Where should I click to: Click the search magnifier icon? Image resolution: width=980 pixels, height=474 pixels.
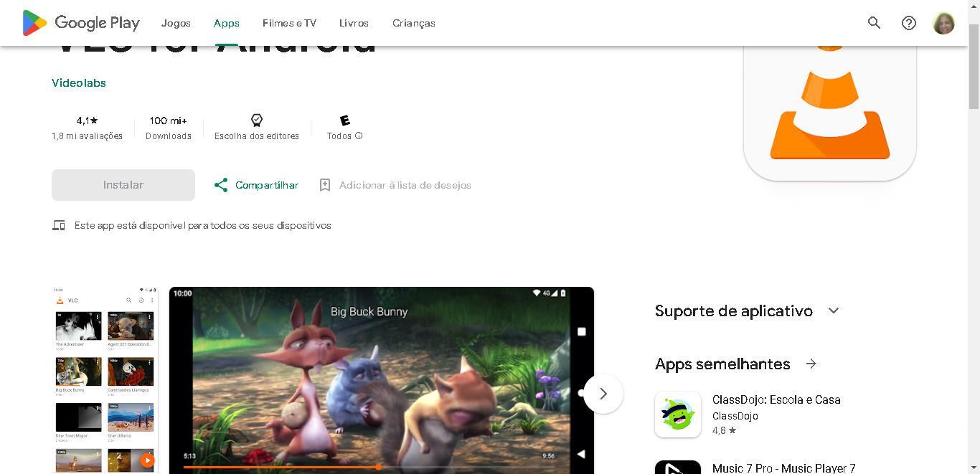point(874,23)
